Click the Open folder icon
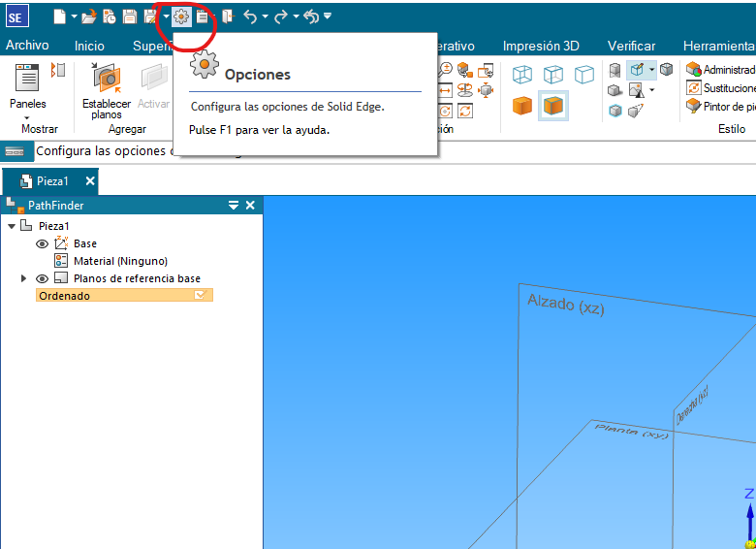This screenshot has width=756, height=549. [x=88, y=16]
